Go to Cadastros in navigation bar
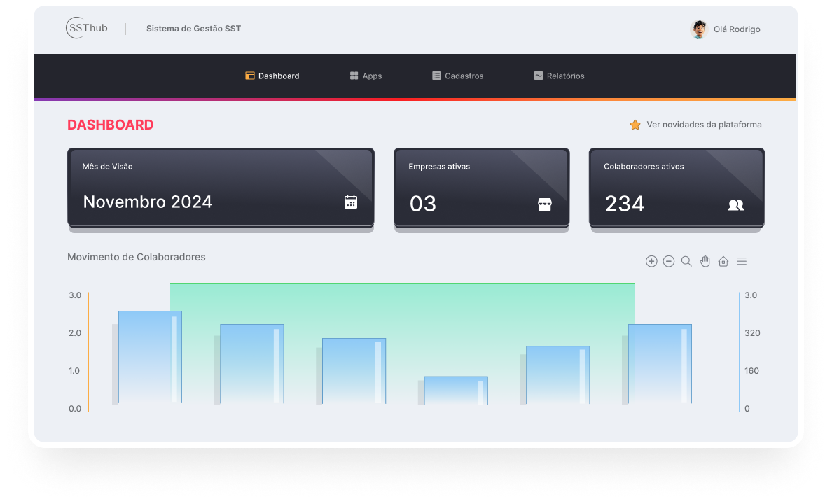The height and width of the screenshot is (504, 832). click(x=457, y=76)
